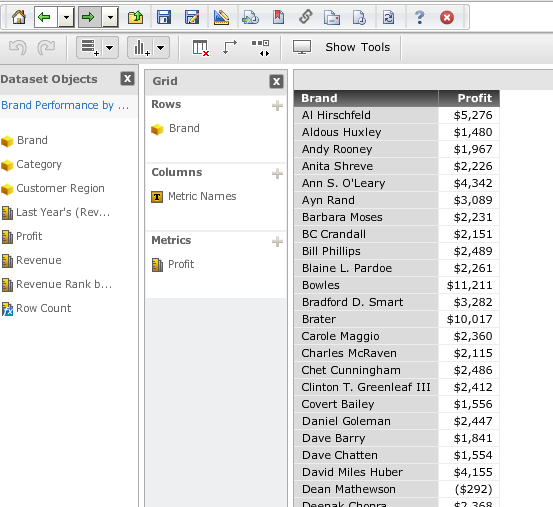Select Brand in Rows drop zone
The image size is (553, 507).
184,128
